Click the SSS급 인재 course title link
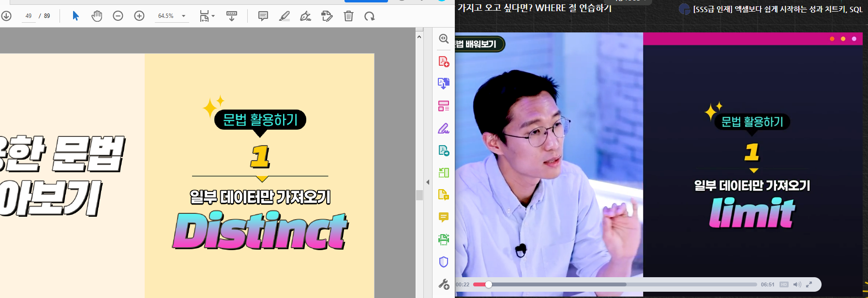This screenshot has width=868, height=298. point(778,9)
